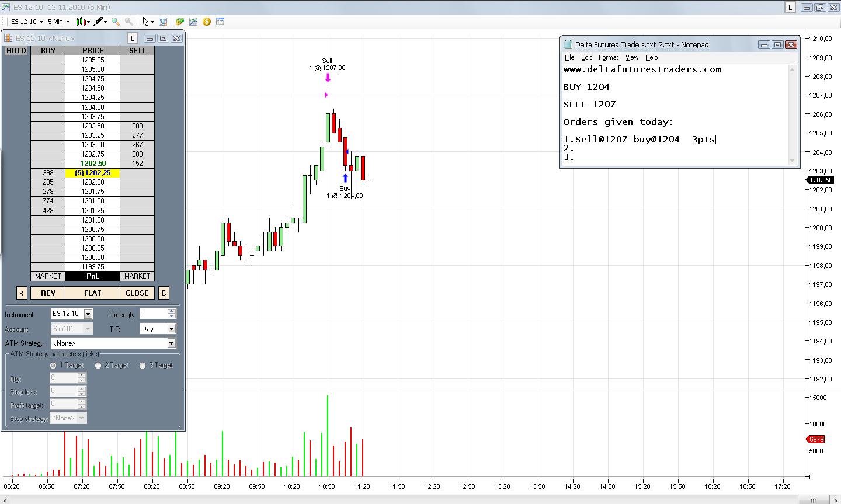The image size is (841, 504).
Task: Keep 1 Target option selected
Action: click(54, 365)
